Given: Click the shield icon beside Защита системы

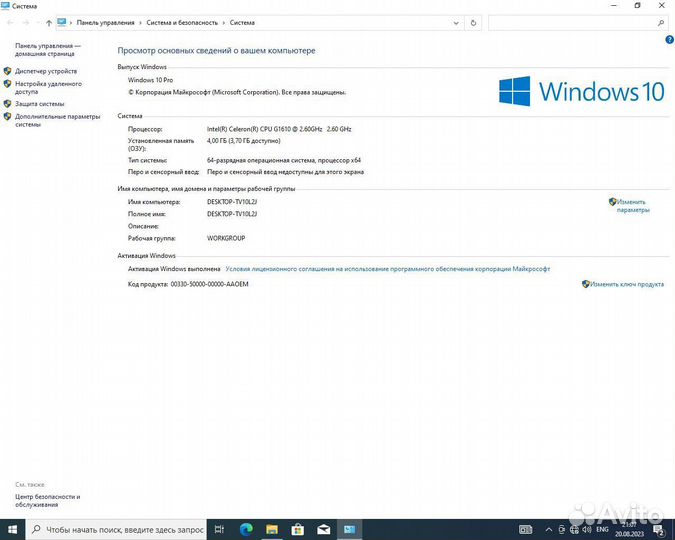Looking at the screenshot, I should 7,104.
